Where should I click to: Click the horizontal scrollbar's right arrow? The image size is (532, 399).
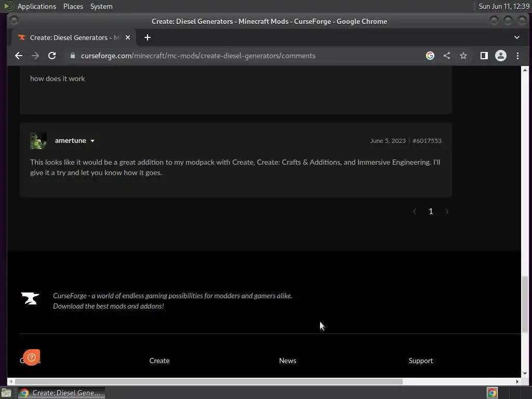(517, 381)
